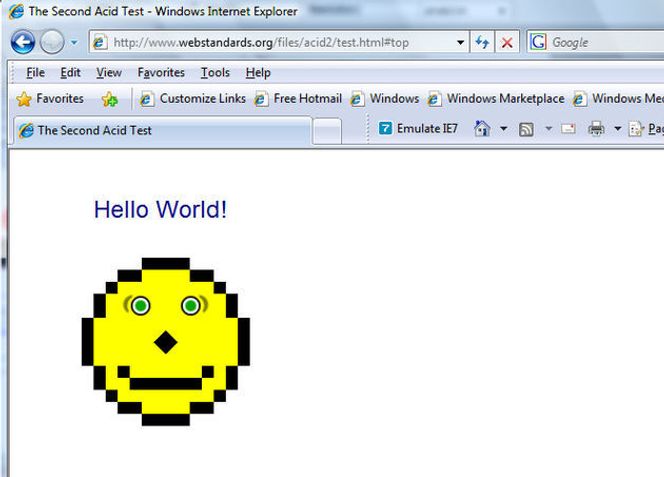Click the Windows Media favorite link
Image resolution: width=664 pixels, height=477 pixels.
(618, 99)
